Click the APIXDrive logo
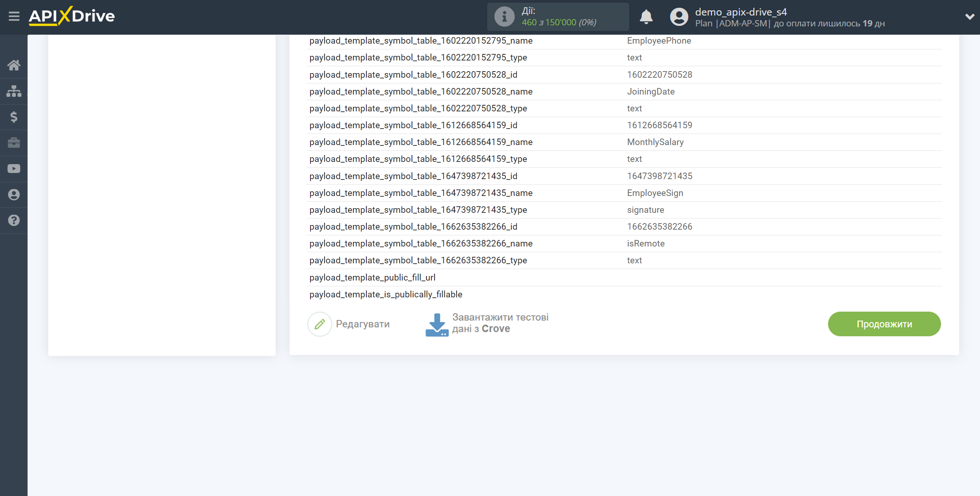This screenshot has width=980, height=496. pyautogui.click(x=72, y=16)
